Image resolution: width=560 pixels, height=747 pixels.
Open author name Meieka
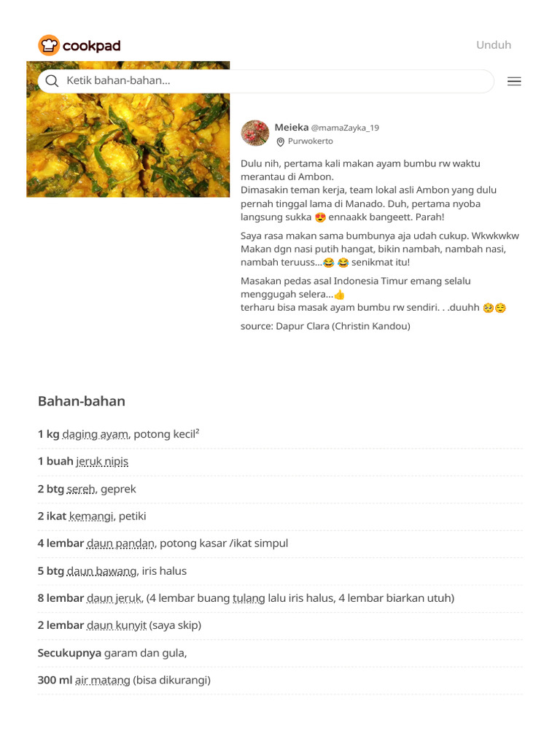(x=292, y=127)
